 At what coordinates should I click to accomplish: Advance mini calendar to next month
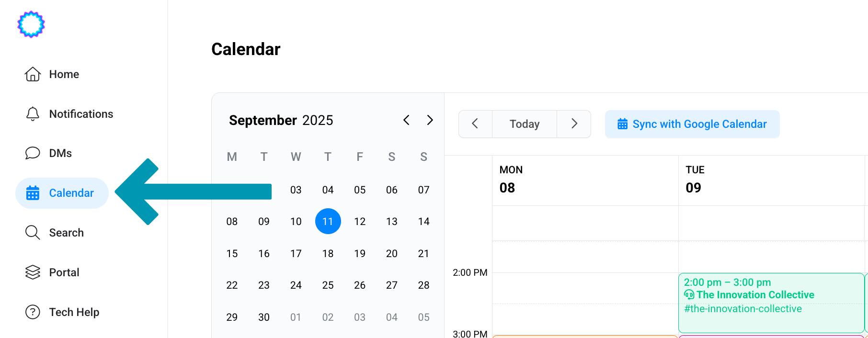(x=430, y=120)
